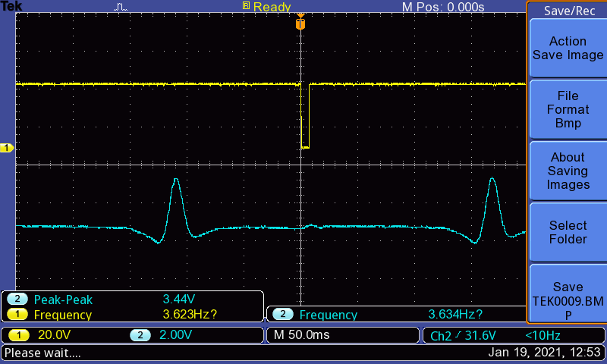
Task: Click the channel 1 badge beside 20.0V
Action: (17, 335)
